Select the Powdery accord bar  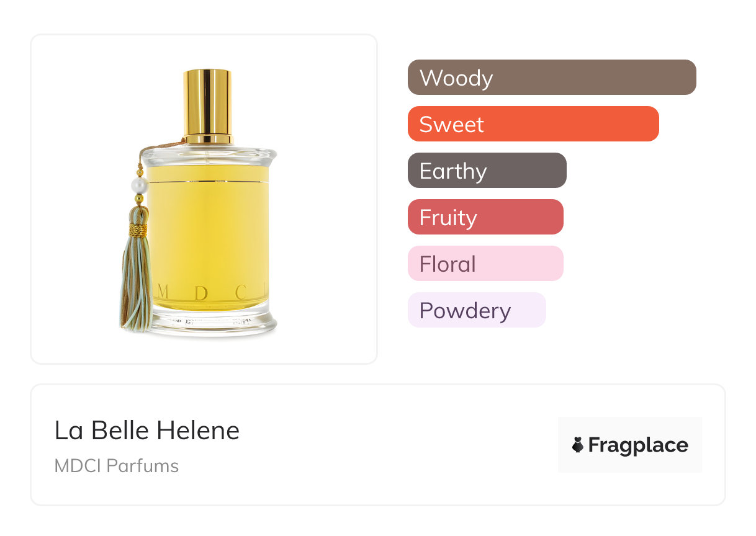coord(476,310)
